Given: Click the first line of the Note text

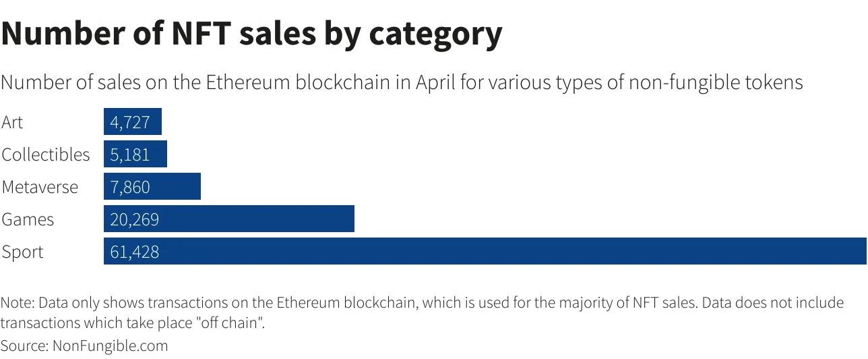Looking at the screenshot, I should [x=422, y=302].
